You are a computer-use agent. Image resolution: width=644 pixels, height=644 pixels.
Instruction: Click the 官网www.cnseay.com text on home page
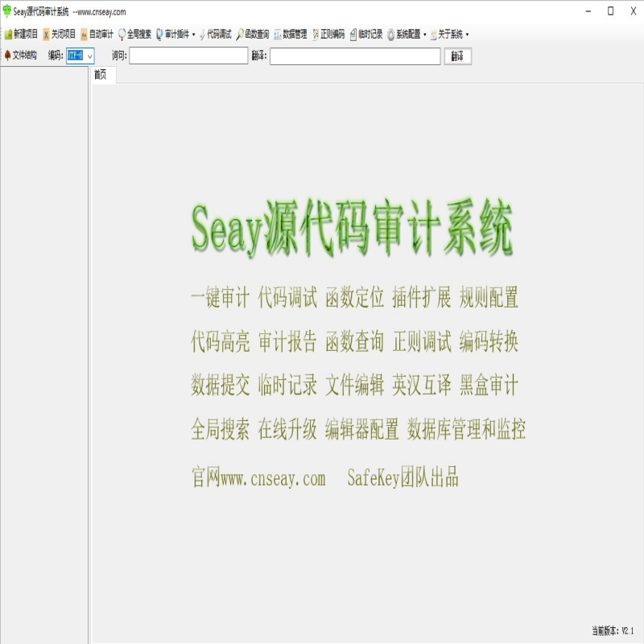coord(258,477)
